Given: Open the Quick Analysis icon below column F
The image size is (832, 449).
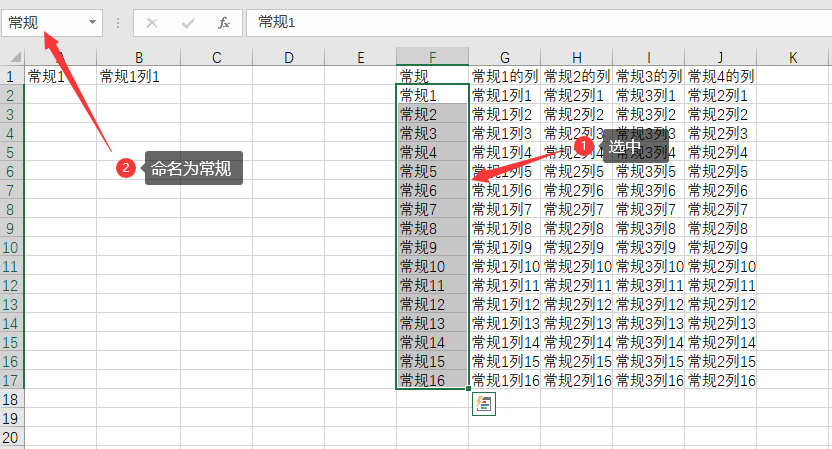Looking at the screenshot, I should point(484,404).
